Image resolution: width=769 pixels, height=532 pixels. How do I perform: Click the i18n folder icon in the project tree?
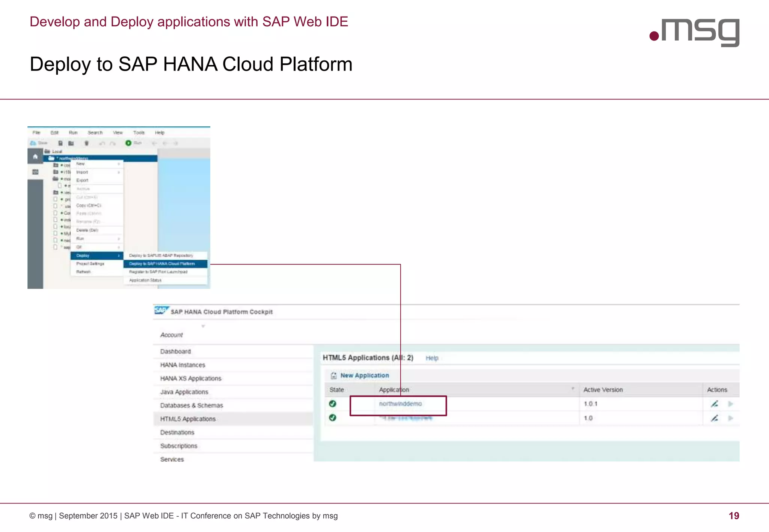pyautogui.click(x=56, y=172)
